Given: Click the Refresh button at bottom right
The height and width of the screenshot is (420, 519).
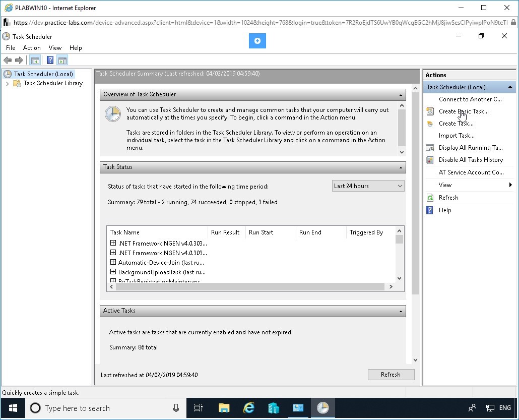Looking at the screenshot, I should coord(391,375).
